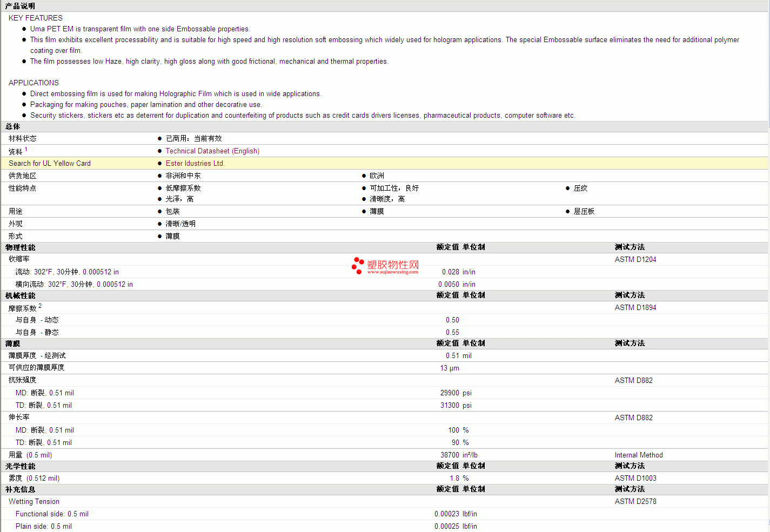This screenshot has width=770, height=532.
Task: Click the 31300 psi tensile value
Action: [x=456, y=406]
